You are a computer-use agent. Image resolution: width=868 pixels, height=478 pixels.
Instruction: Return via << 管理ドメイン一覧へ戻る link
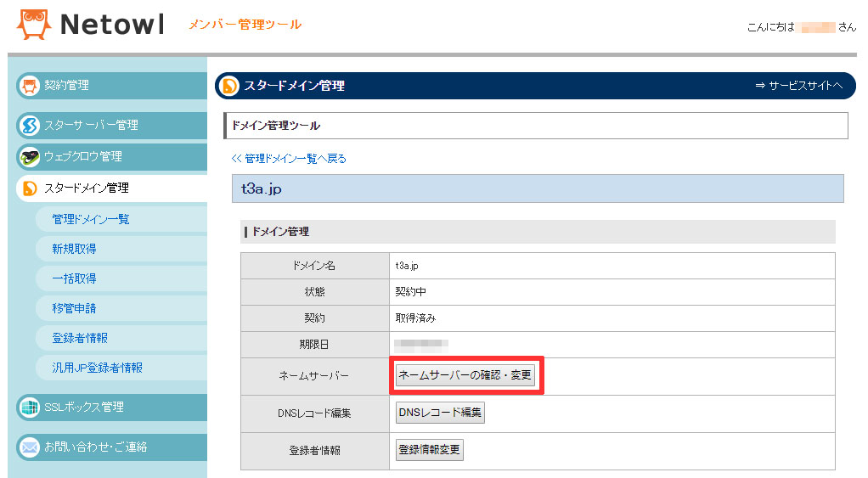(x=289, y=159)
